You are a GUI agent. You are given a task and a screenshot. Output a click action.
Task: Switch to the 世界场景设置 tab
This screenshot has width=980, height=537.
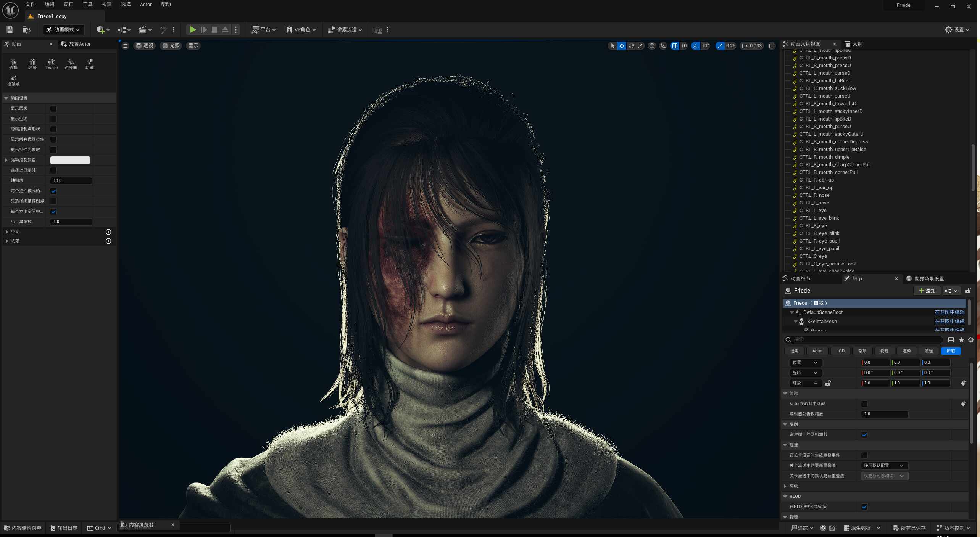click(x=928, y=278)
